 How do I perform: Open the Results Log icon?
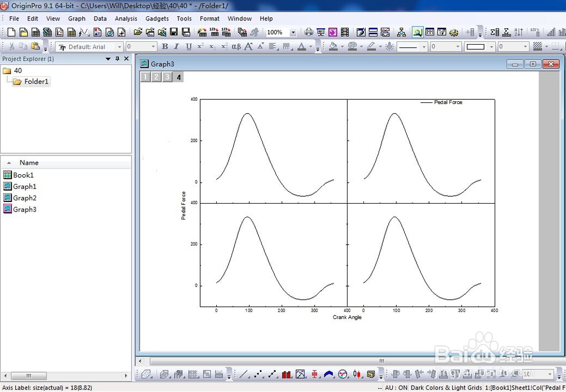point(430,32)
